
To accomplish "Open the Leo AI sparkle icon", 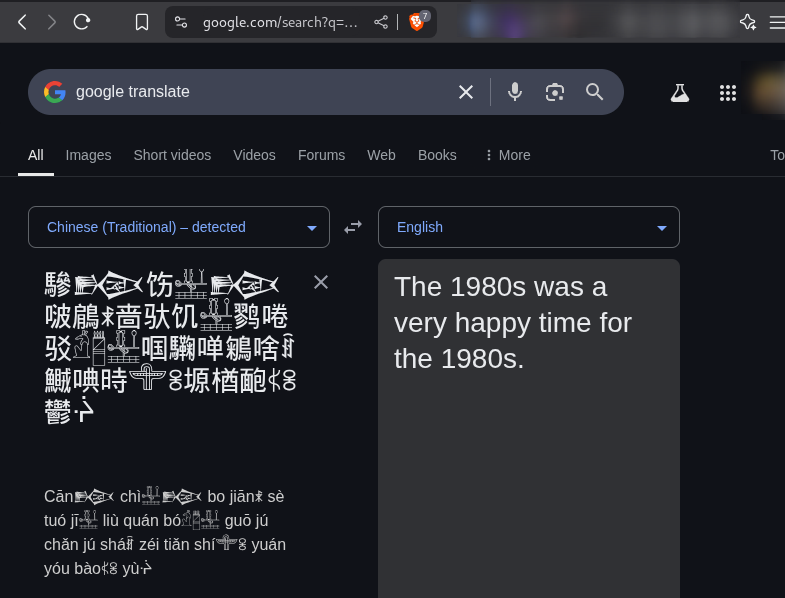I will point(747,22).
